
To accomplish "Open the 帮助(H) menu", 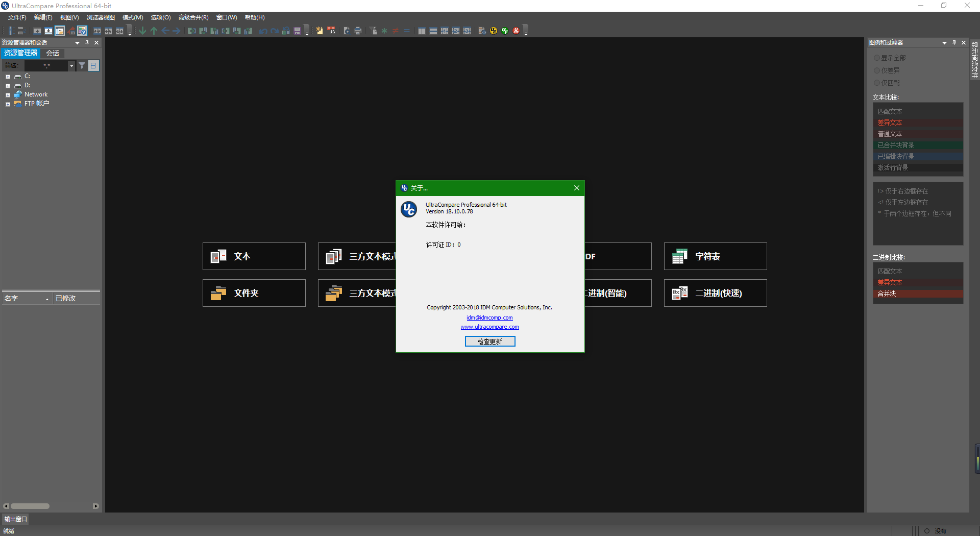I will (x=255, y=17).
